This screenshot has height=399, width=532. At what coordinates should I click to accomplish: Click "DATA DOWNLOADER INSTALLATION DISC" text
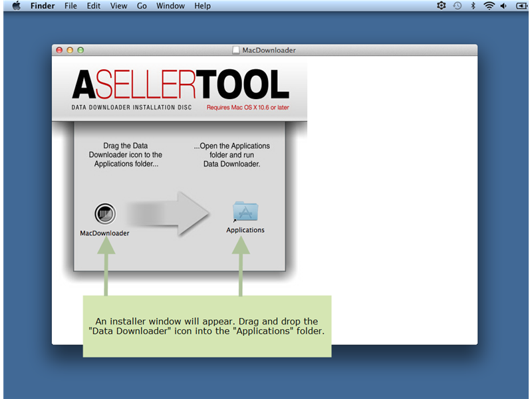click(x=131, y=107)
